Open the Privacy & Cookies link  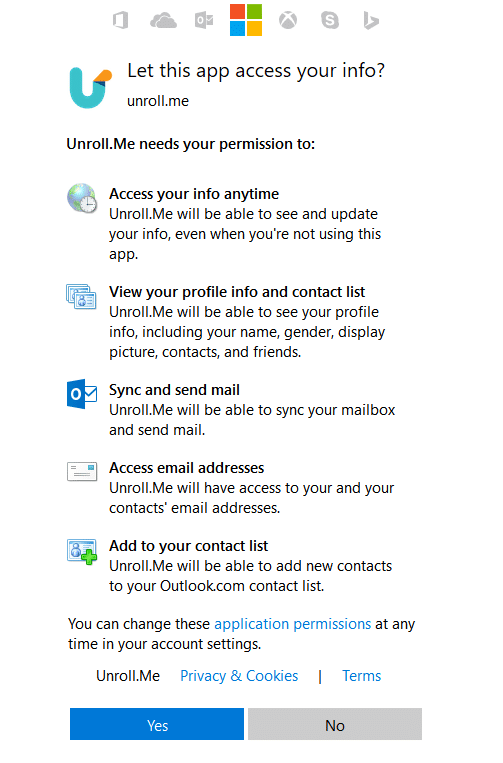[x=239, y=676]
